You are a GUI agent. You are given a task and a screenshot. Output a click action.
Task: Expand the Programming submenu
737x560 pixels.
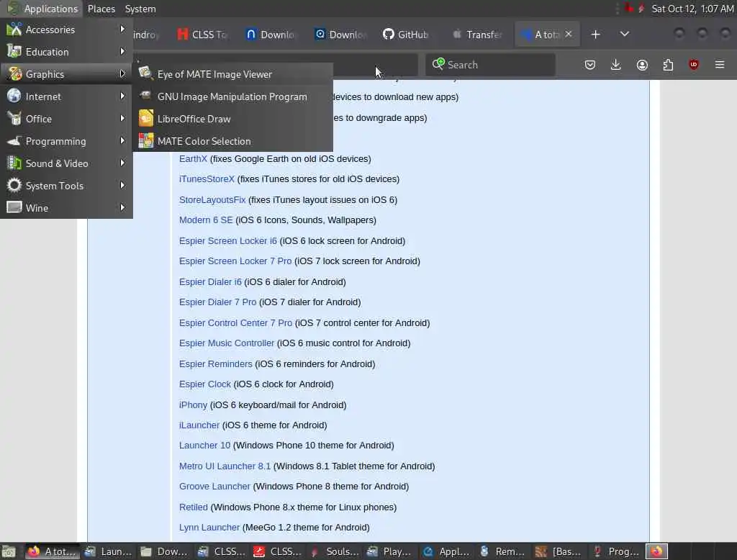click(x=66, y=141)
